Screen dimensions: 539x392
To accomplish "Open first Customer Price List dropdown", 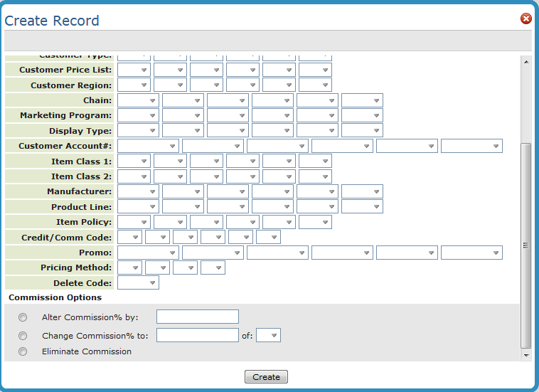I will pyautogui.click(x=134, y=70).
